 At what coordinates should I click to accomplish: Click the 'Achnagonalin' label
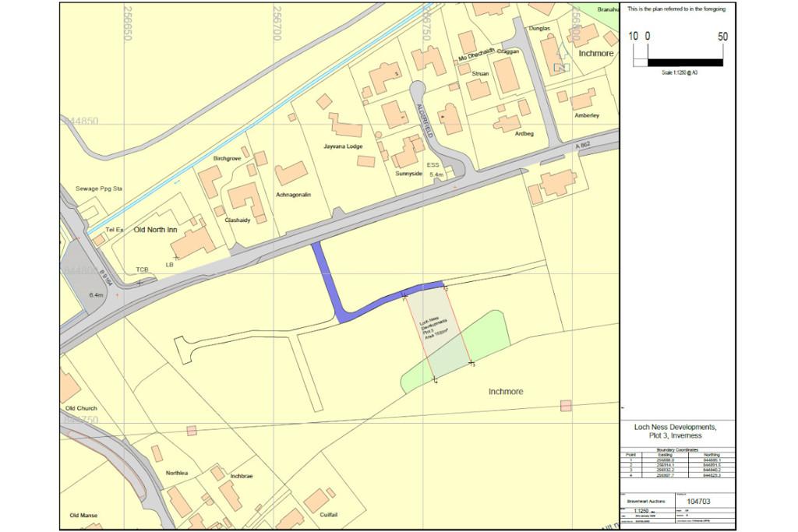pyautogui.click(x=293, y=195)
